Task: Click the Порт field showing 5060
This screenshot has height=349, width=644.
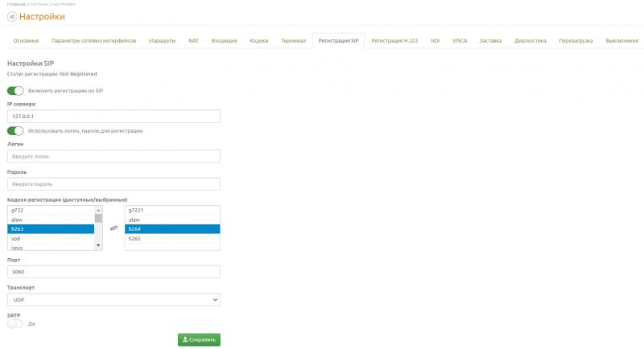Action: (x=114, y=273)
